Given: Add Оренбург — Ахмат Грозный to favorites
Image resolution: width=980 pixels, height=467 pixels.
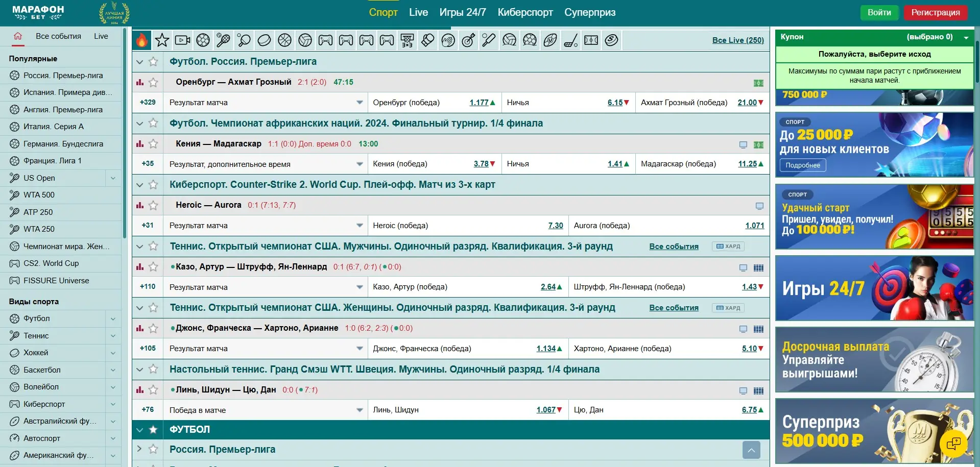Looking at the screenshot, I should pyautogui.click(x=153, y=82).
